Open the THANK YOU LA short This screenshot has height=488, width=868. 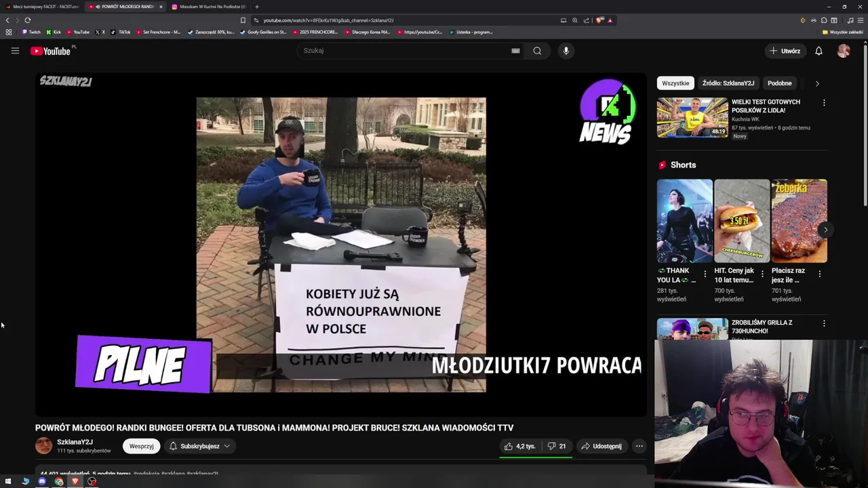click(x=684, y=221)
